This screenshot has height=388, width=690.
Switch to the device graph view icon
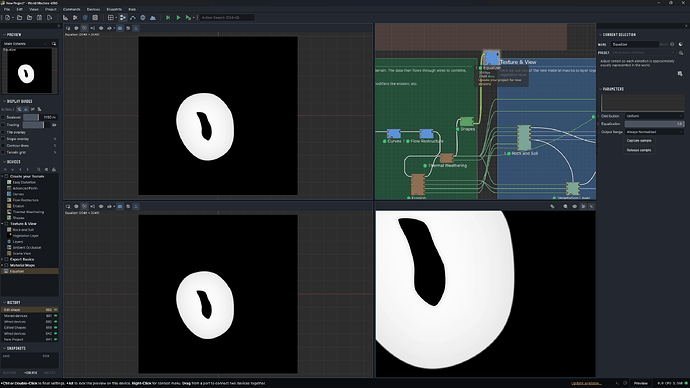[x=122, y=18]
